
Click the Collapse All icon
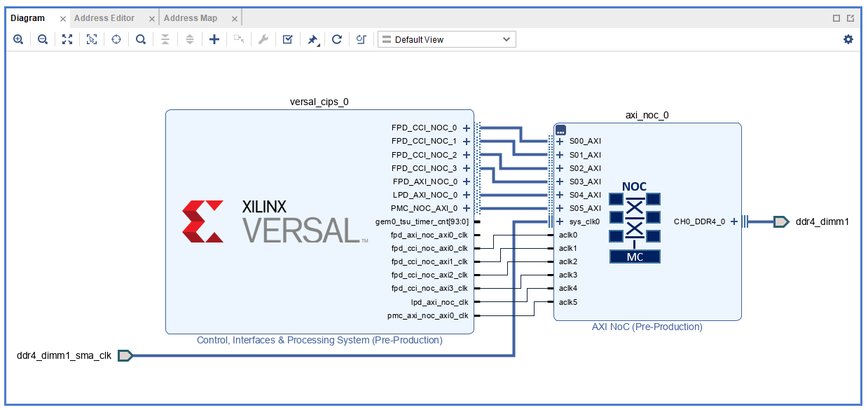(x=165, y=39)
